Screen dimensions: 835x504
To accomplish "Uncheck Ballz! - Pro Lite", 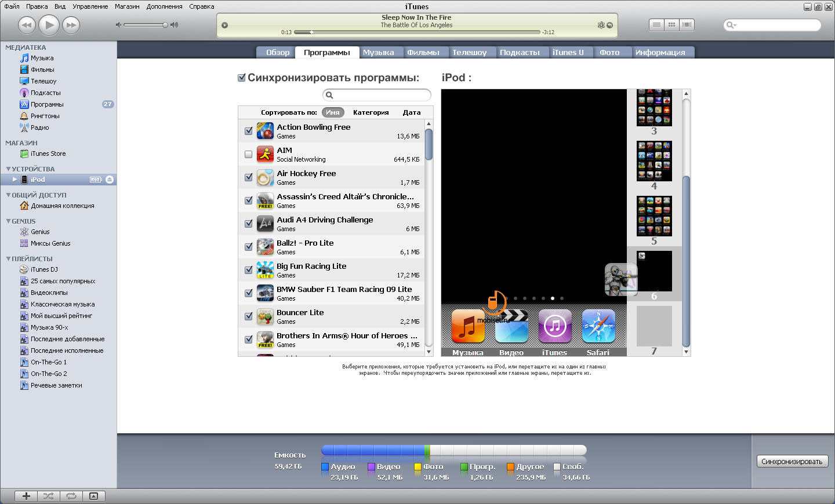I will pyautogui.click(x=248, y=247).
